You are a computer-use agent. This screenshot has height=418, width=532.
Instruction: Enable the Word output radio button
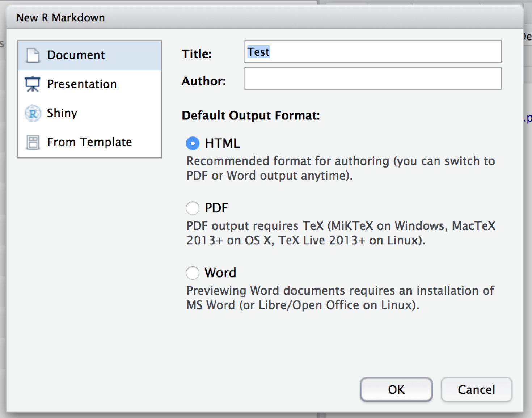click(x=193, y=273)
